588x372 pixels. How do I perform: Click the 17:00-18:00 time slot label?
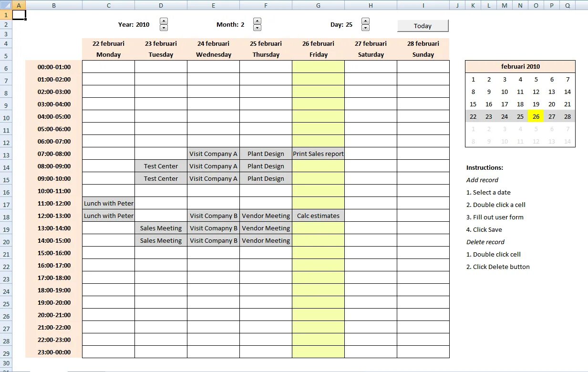54,278
